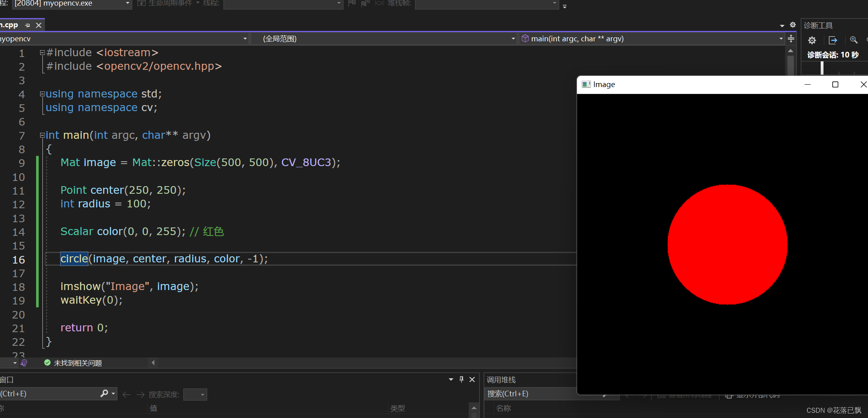
Task: Click diagnostic tools output export icon
Action: [x=833, y=40]
